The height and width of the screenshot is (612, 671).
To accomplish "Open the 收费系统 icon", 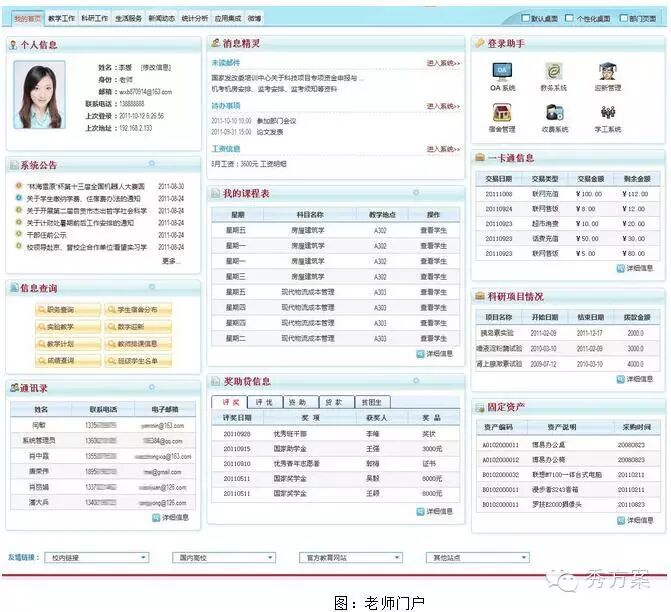I will pyautogui.click(x=555, y=113).
